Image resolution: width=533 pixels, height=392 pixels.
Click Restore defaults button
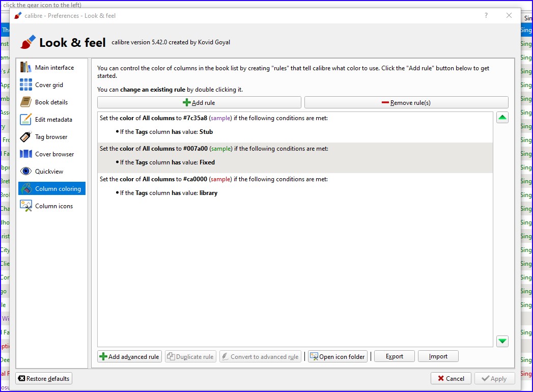click(x=44, y=378)
